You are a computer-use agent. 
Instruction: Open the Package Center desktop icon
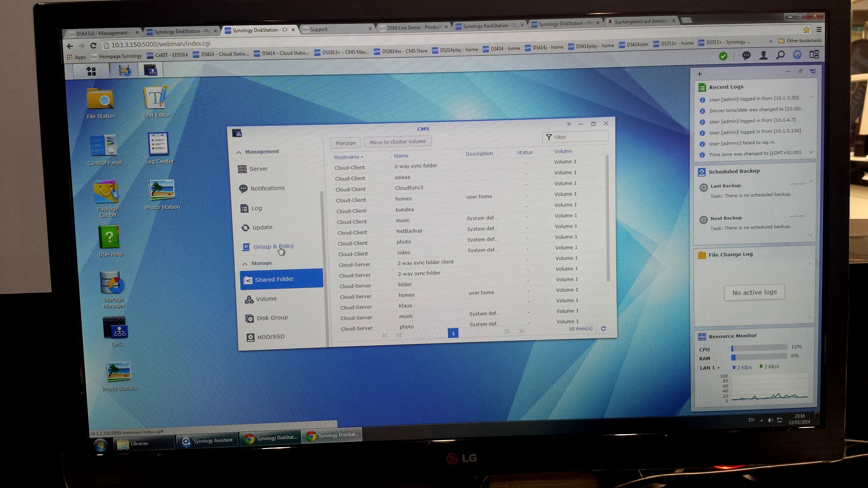107,199
